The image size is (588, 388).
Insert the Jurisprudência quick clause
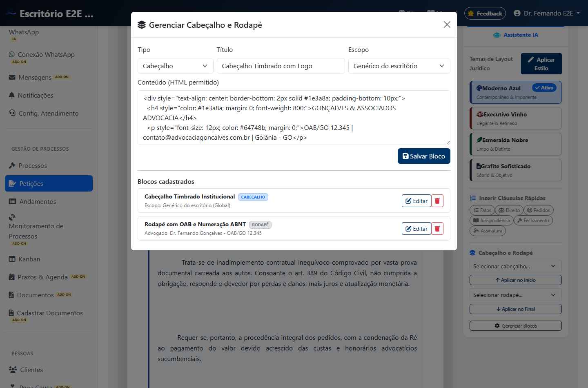point(491,221)
